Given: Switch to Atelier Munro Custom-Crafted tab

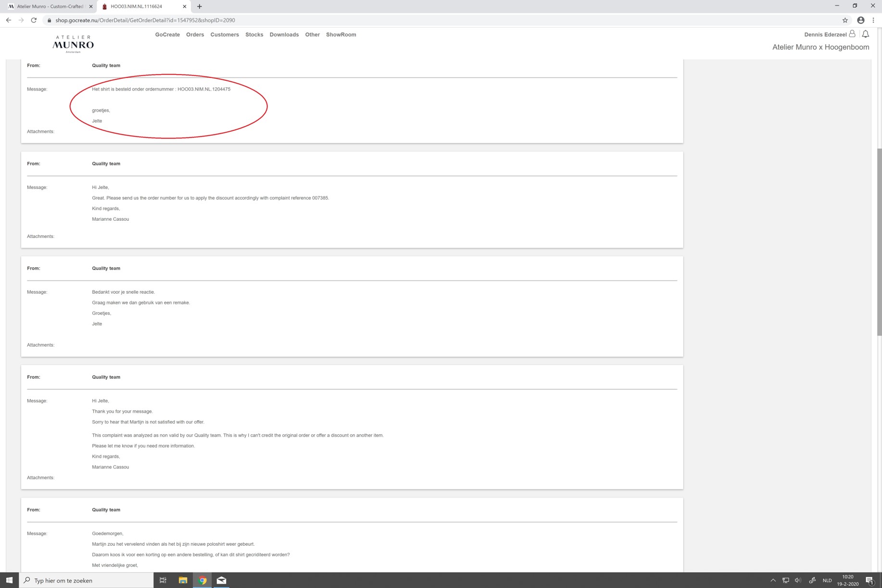Looking at the screenshot, I should point(49,7).
